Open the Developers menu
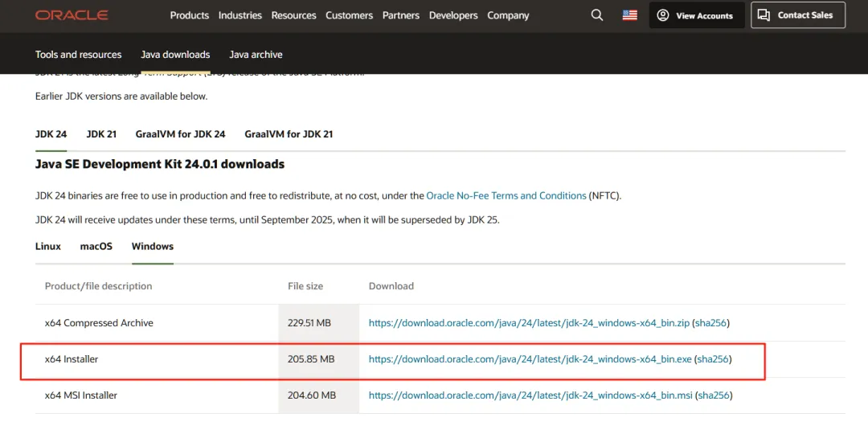The width and height of the screenshot is (868, 430). tap(453, 15)
